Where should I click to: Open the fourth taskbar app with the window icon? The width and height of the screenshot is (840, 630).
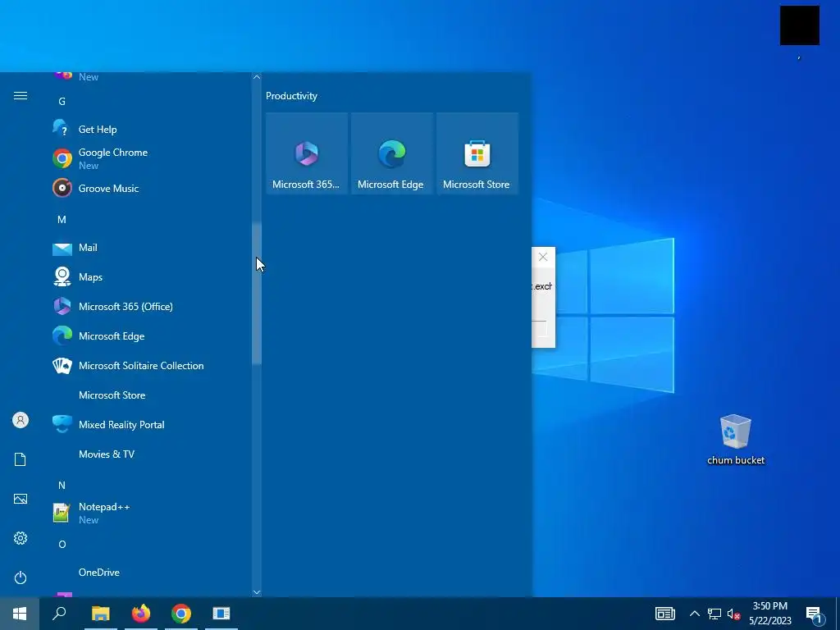coord(221,614)
